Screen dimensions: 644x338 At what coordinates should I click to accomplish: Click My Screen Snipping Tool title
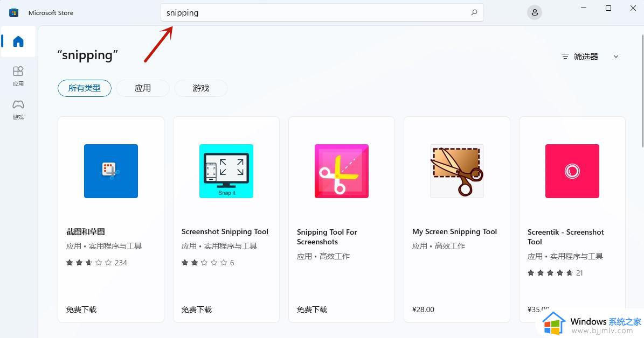point(455,232)
